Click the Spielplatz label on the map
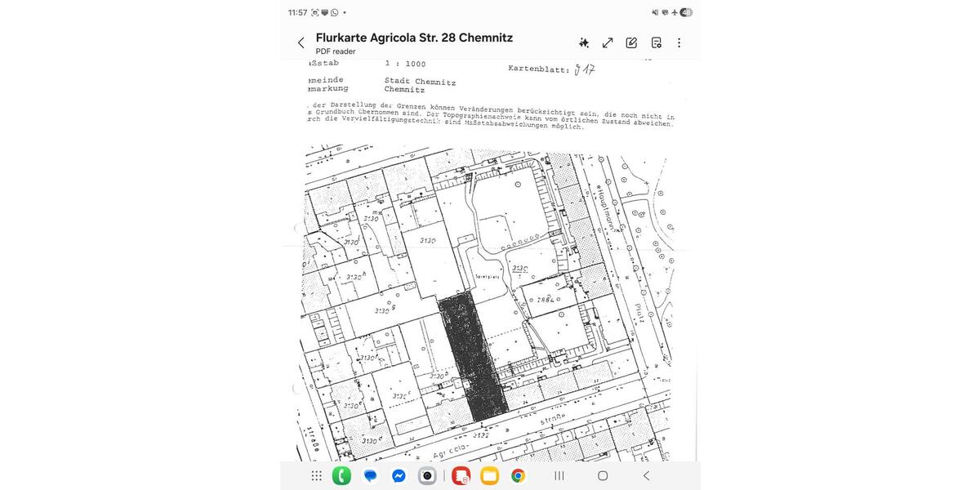 (487, 277)
